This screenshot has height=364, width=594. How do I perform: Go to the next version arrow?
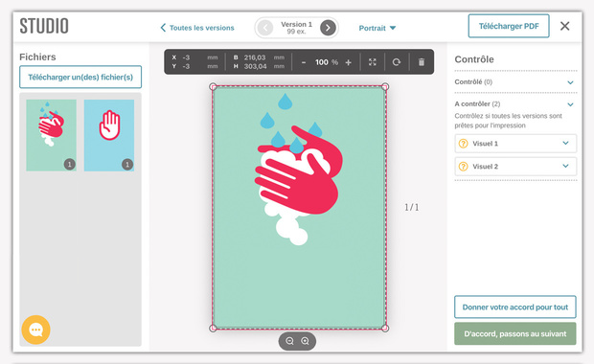coord(328,28)
